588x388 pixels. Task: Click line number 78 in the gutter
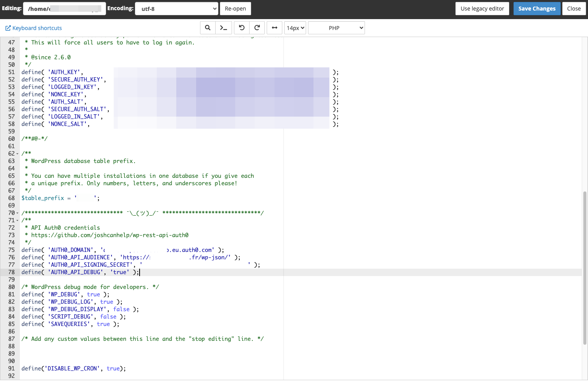pyautogui.click(x=11, y=272)
